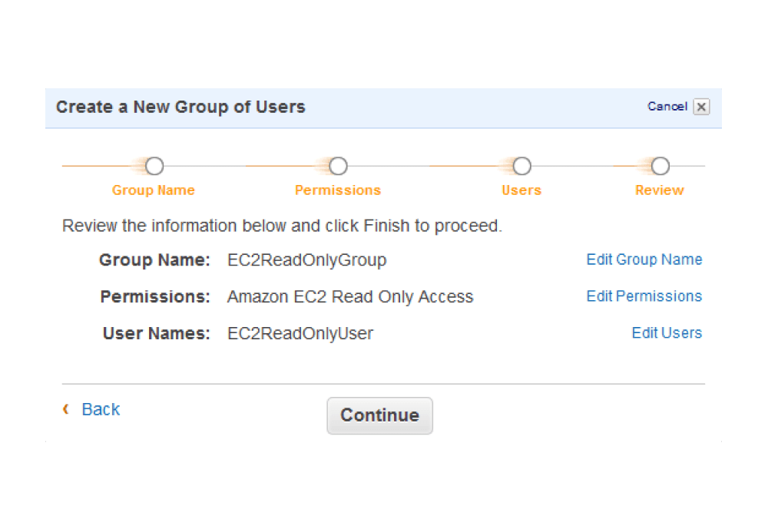
Task: Click the Create a New Group of Users title
Action: point(180,107)
